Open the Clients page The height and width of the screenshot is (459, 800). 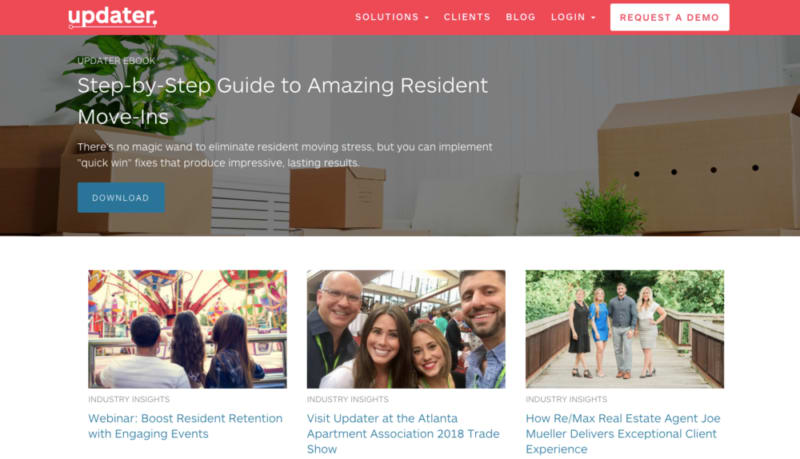coord(467,17)
